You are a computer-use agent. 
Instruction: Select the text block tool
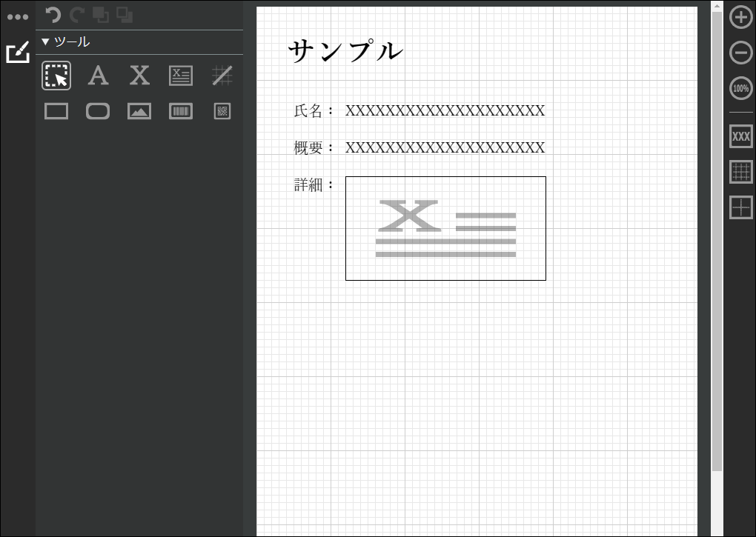pyautogui.click(x=181, y=76)
